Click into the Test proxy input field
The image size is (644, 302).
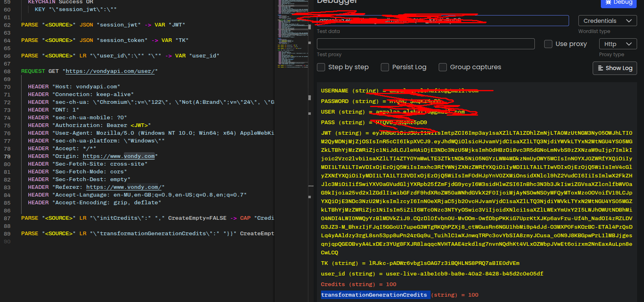coord(426,44)
